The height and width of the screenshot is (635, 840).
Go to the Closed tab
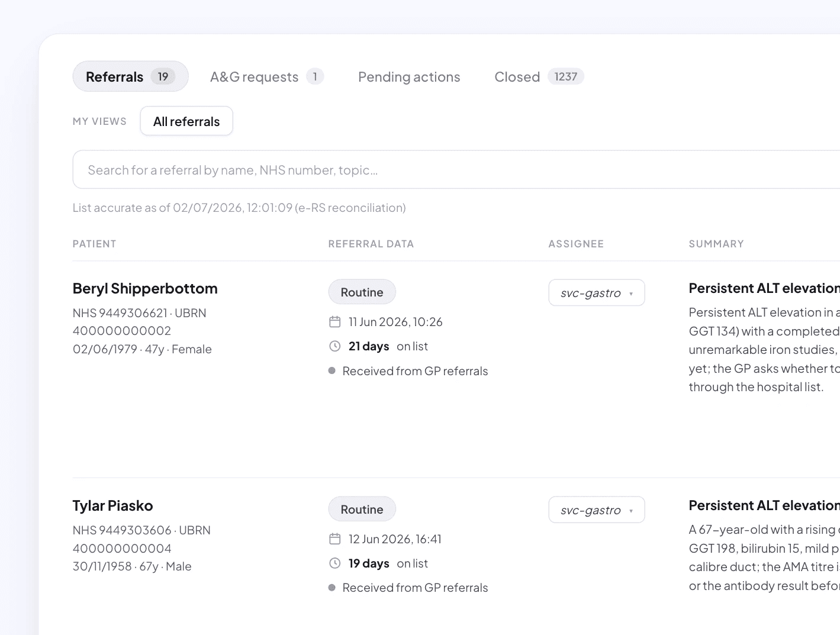(x=539, y=76)
